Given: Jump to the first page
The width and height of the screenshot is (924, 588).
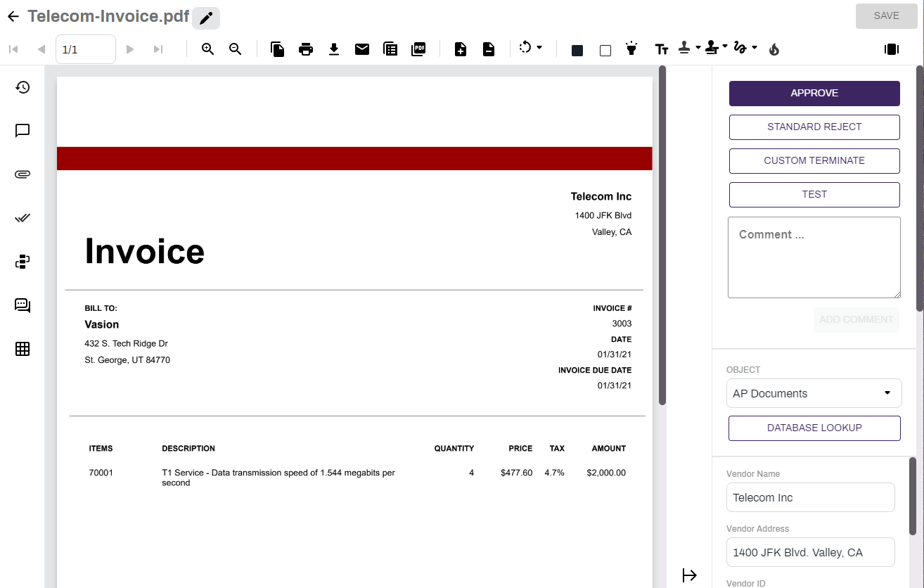Looking at the screenshot, I should [x=13, y=49].
